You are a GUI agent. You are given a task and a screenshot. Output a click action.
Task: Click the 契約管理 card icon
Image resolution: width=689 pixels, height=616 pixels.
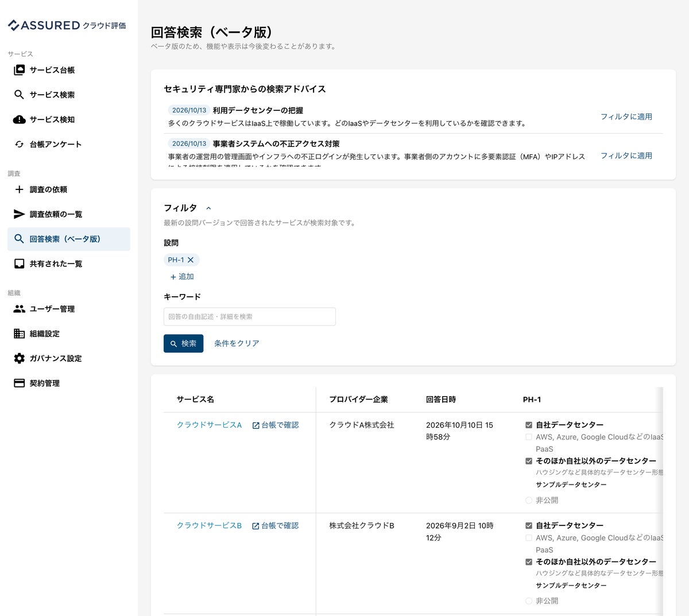click(x=20, y=383)
